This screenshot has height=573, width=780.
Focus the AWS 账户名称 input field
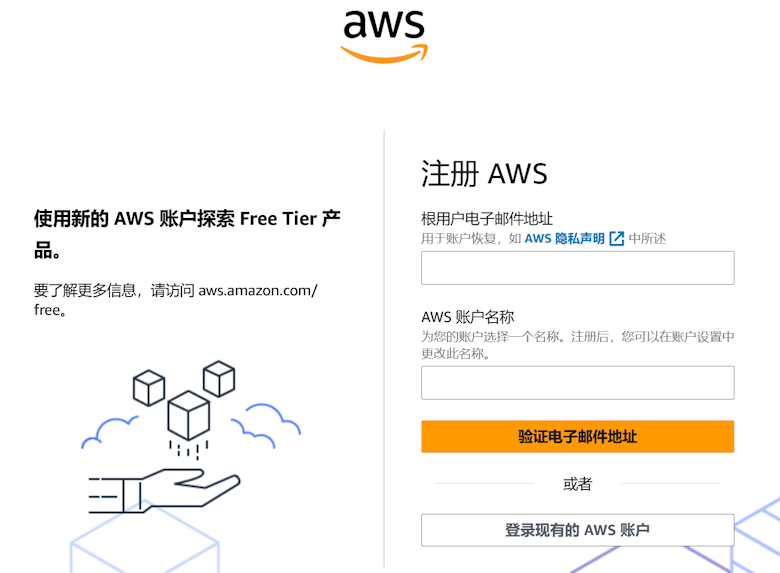coord(578,382)
